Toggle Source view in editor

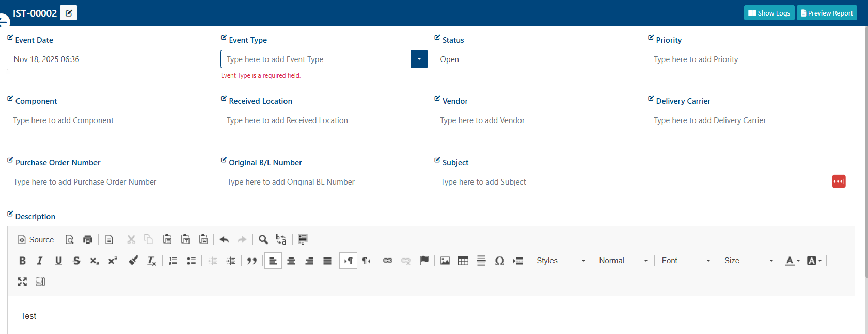(x=36, y=239)
